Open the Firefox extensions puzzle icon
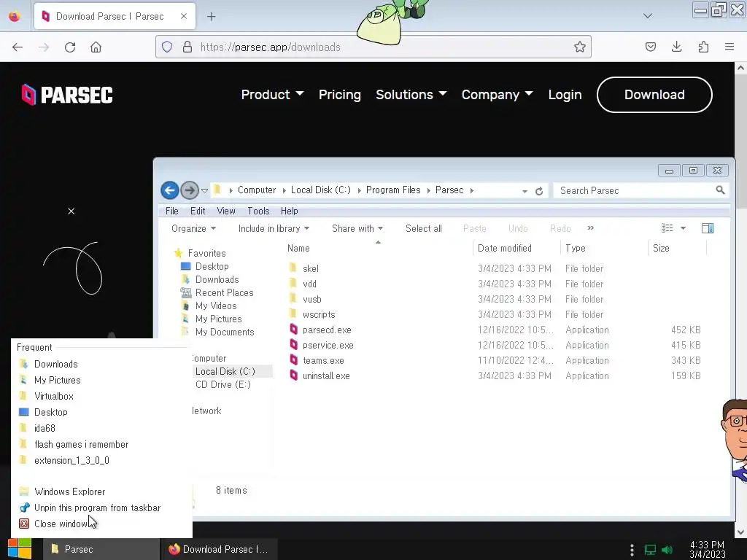Viewport: 747px width, 560px height. (703, 47)
